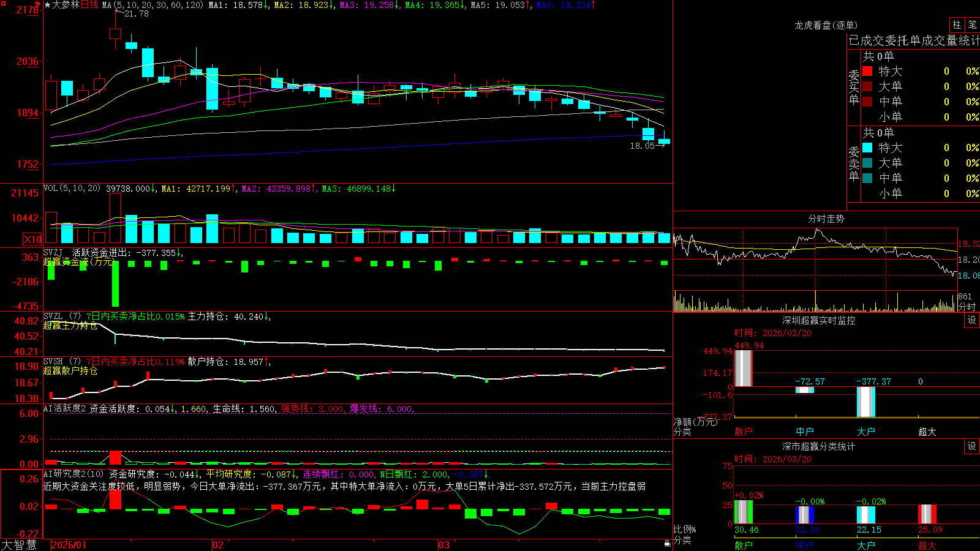Switch to 笔 tick display mode
This screenshot has width=980, height=551.
coord(972,24)
